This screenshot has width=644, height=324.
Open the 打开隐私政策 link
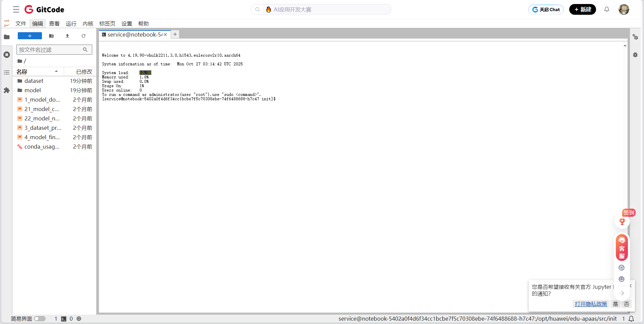(591, 304)
